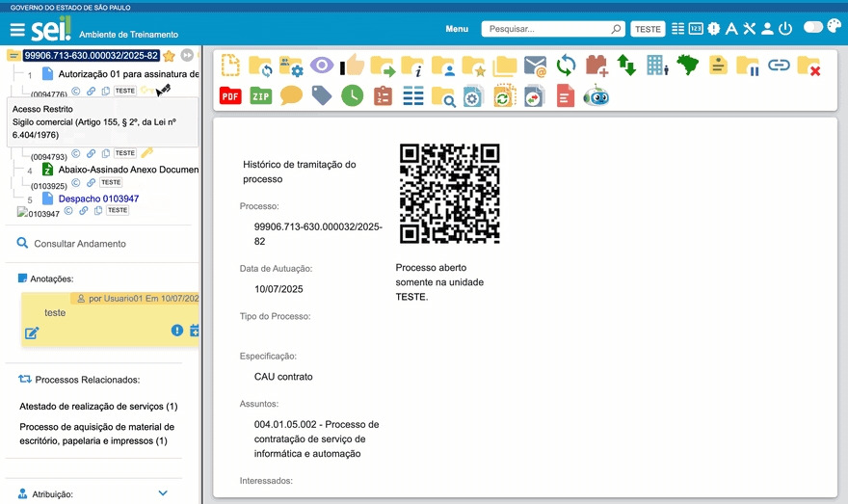Open the color palette theme icon
Image resolution: width=848 pixels, height=504 pixels.
[x=835, y=25]
